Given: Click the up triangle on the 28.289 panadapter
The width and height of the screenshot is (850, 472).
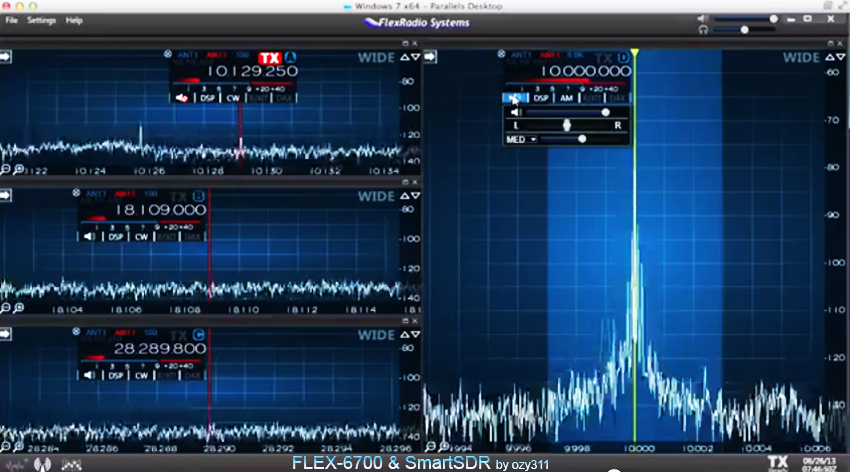Looking at the screenshot, I should click(404, 334).
